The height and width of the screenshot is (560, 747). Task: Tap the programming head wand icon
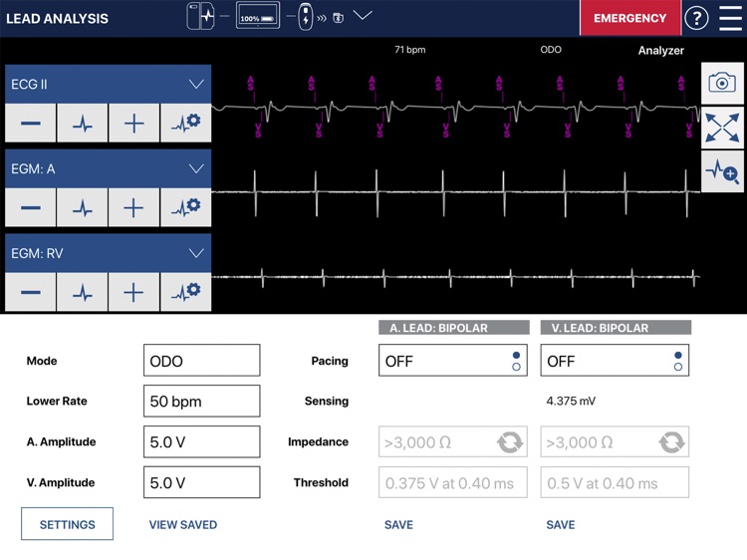[306, 17]
